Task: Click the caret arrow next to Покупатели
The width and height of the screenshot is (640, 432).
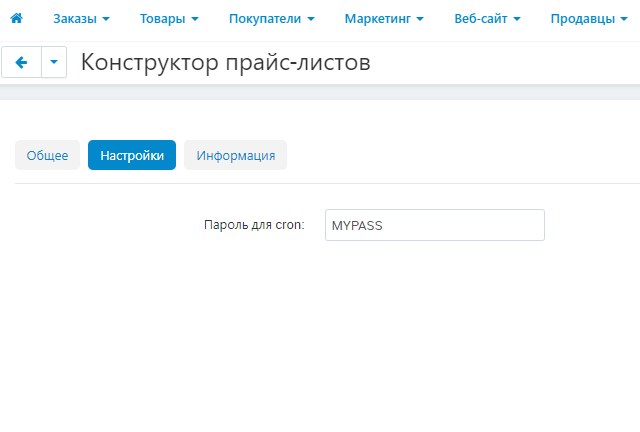Action: click(x=311, y=20)
